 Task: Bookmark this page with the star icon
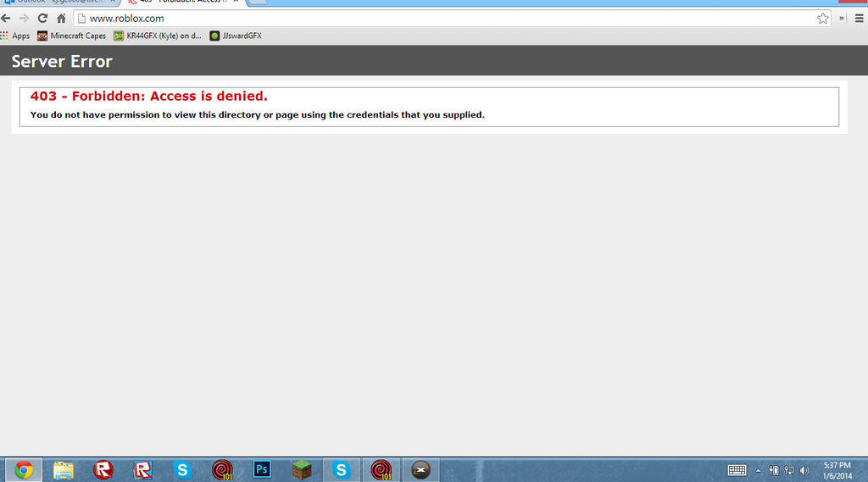tap(822, 19)
